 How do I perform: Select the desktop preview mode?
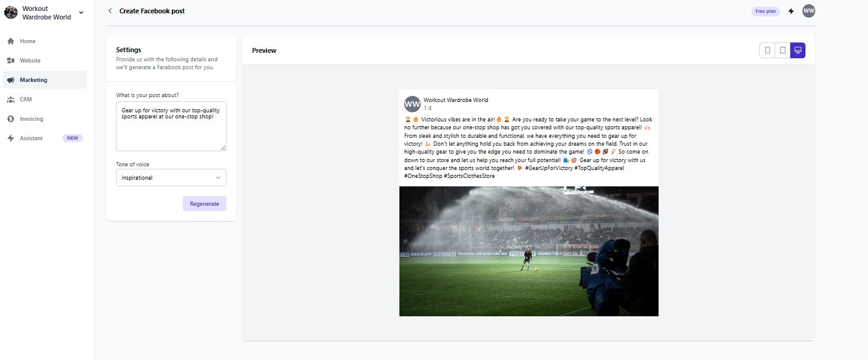(798, 50)
